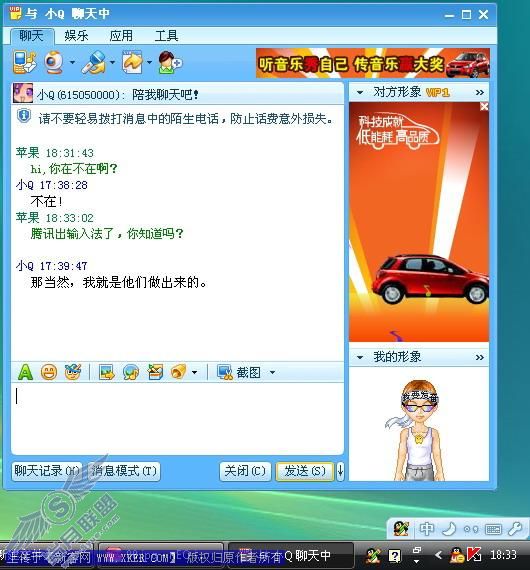Collapse the 我的形象 panel triangle
Image resolution: width=530 pixels, height=570 pixels.
[360, 357]
